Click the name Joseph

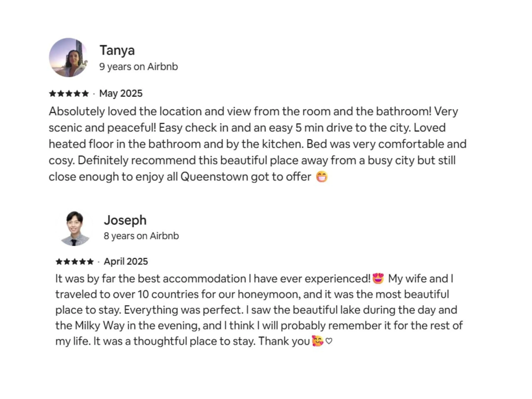[x=125, y=220]
